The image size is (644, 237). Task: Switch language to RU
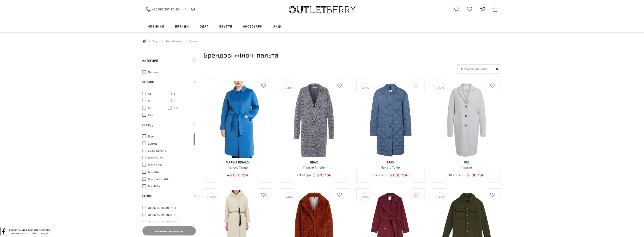186,9
